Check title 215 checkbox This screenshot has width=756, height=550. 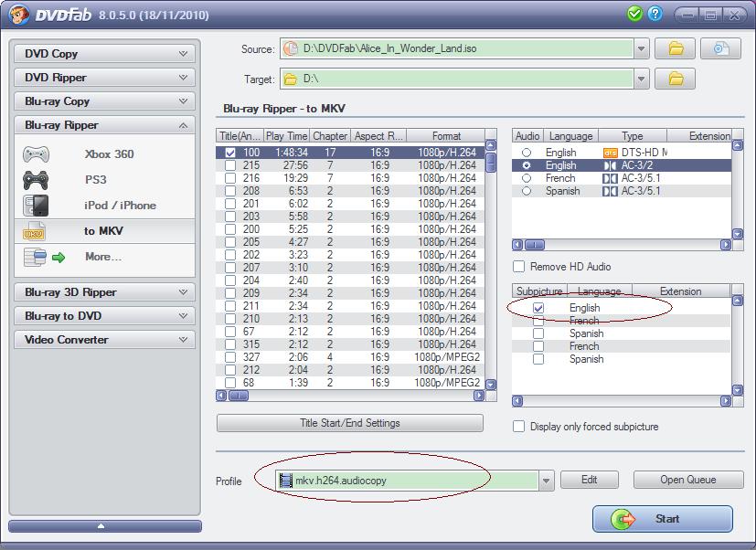(230, 165)
